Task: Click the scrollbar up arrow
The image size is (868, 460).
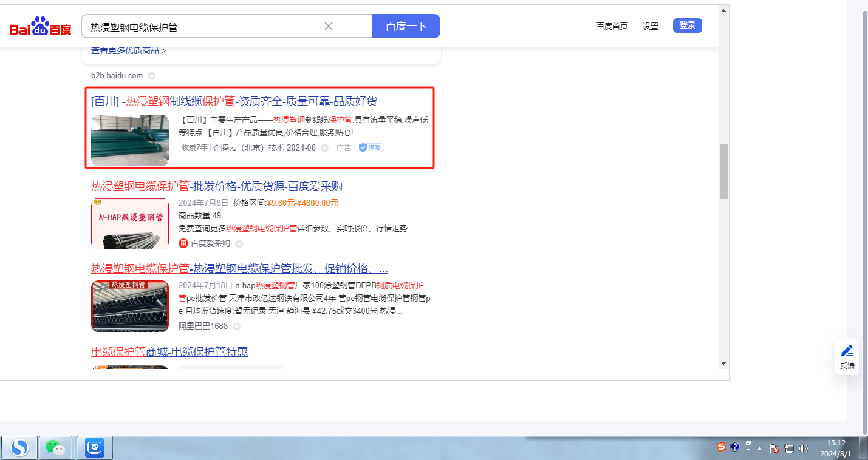Action: (x=723, y=10)
